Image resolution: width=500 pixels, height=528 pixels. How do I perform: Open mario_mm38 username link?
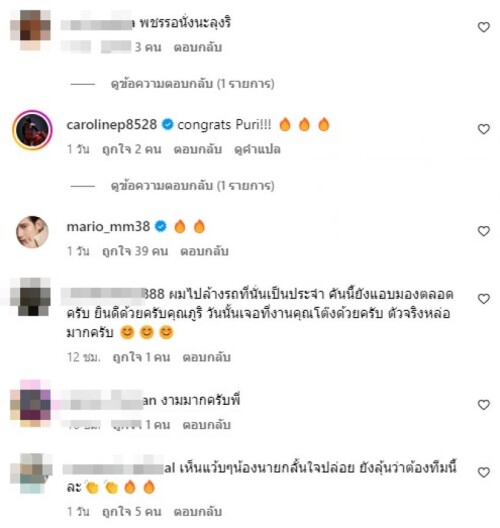(x=108, y=227)
